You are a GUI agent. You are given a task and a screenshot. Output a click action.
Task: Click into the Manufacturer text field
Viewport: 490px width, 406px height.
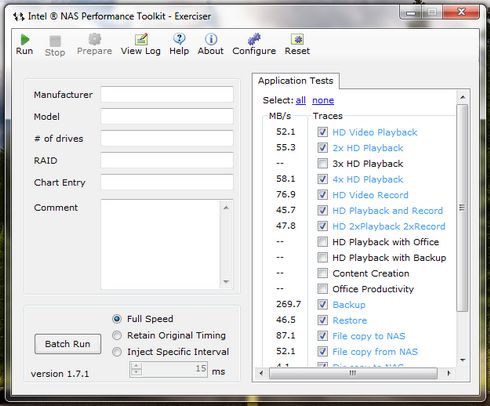point(167,95)
